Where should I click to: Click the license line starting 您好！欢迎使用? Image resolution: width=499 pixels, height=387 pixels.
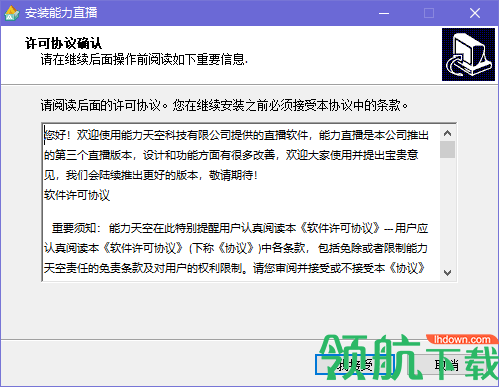point(236,135)
